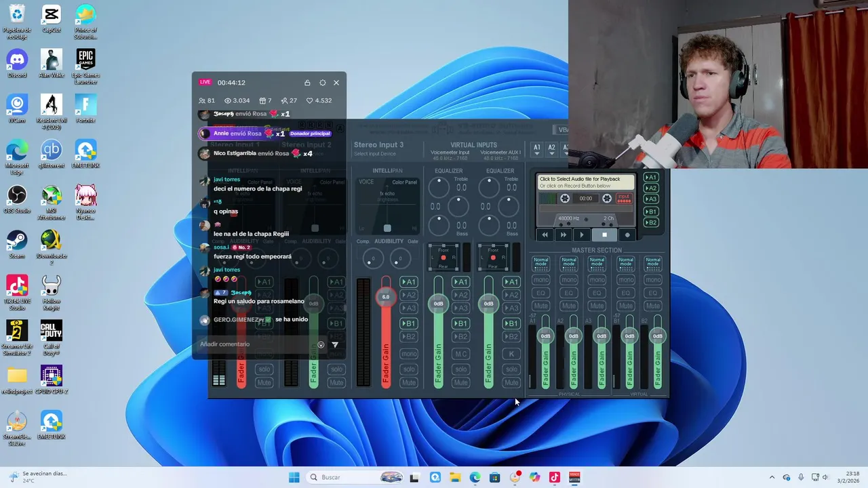868x488 pixels.
Task: Select OBS Studio desktop icon
Action: tap(17, 200)
